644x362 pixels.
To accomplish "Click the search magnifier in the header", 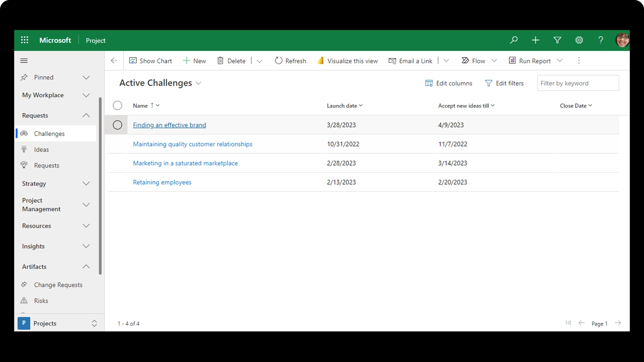I will coord(514,40).
